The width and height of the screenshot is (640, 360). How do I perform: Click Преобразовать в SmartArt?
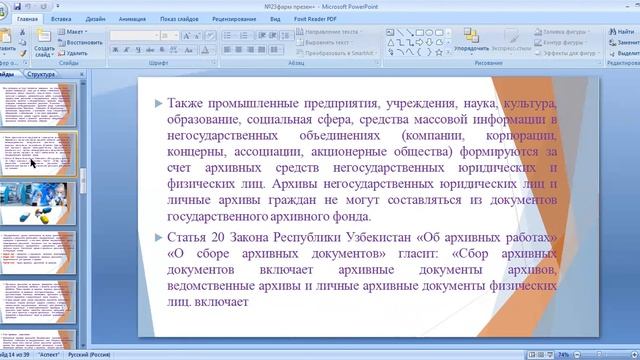(x=337, y=53)
